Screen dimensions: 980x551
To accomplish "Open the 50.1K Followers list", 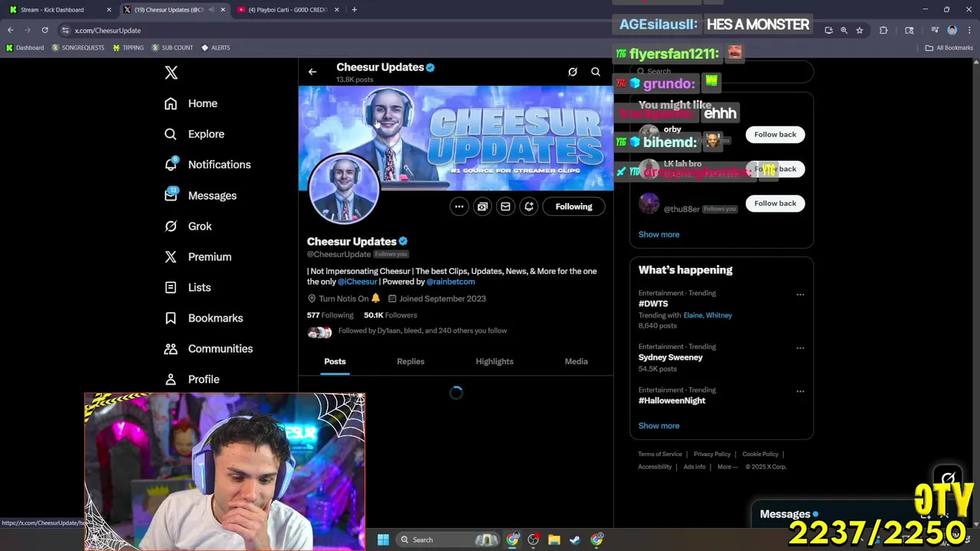I will (390, 315).
